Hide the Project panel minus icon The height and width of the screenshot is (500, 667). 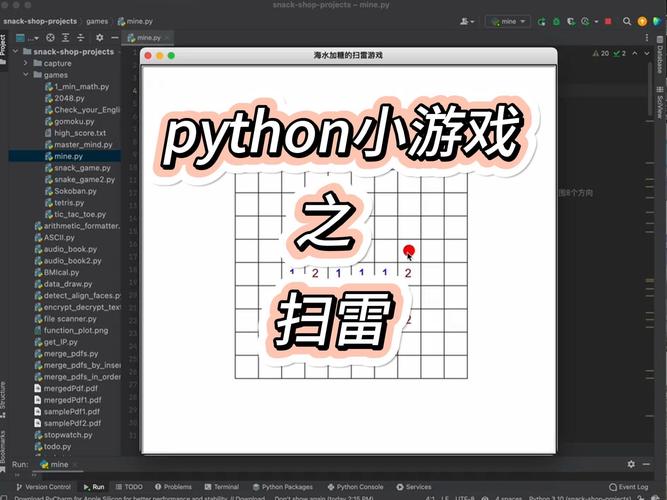(x=114, y=38)
